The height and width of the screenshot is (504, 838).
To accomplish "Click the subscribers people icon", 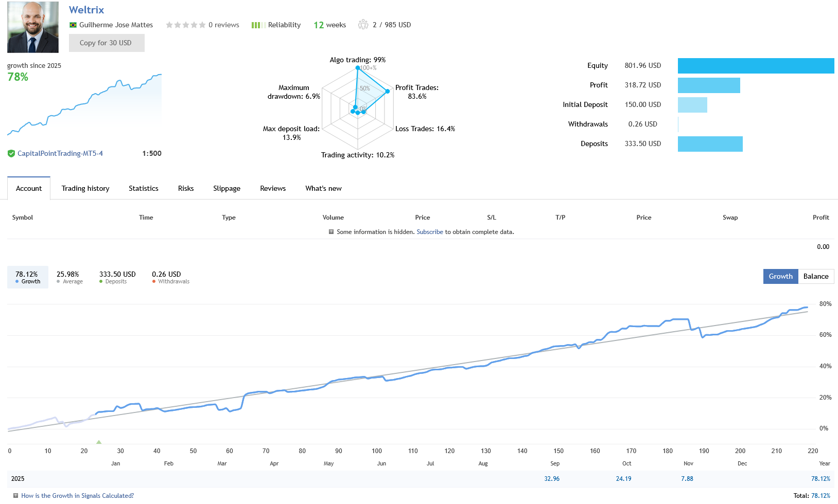I will click(363, 25).
